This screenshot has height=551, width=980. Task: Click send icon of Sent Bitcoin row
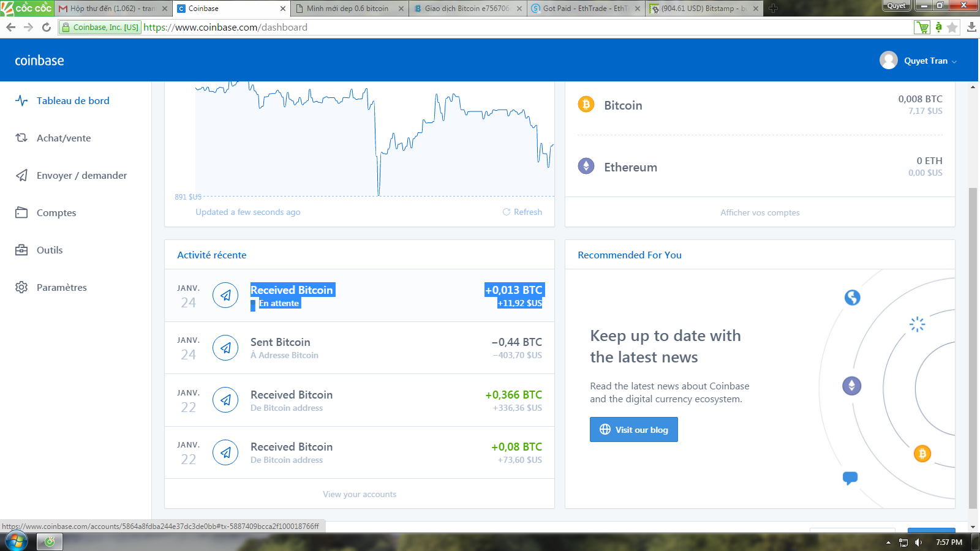pyautogui.click(x=225, y=348)
